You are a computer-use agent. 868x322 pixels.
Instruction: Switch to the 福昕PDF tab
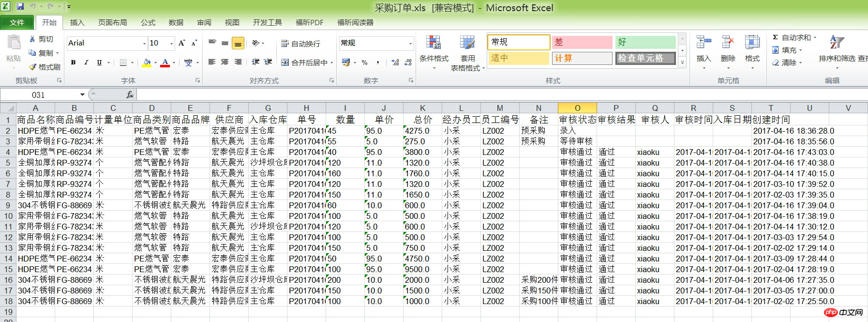(309, 22)
